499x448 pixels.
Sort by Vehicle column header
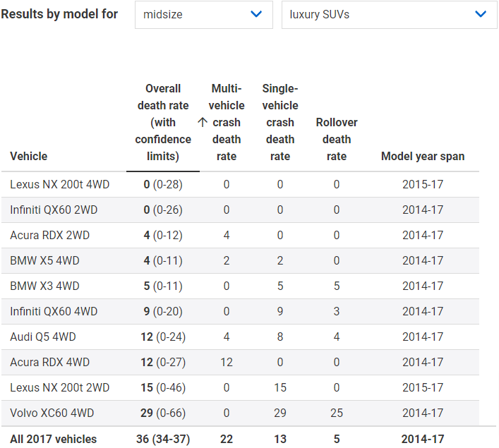tap(29, 156)
